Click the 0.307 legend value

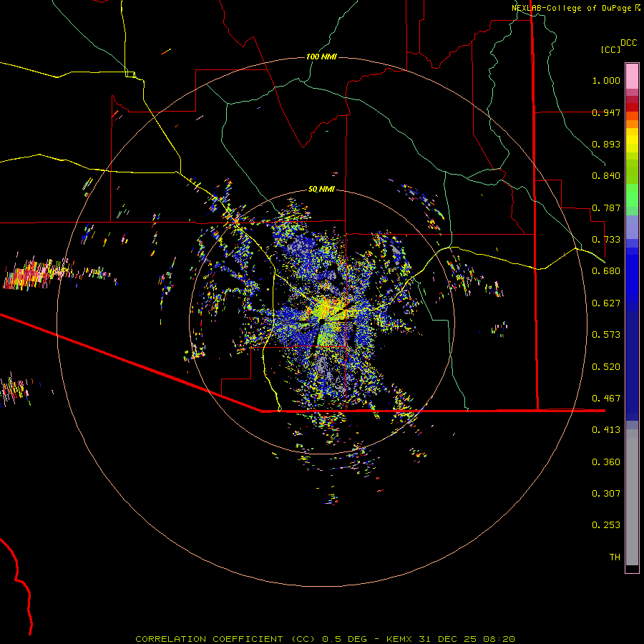tap(606, 494)
